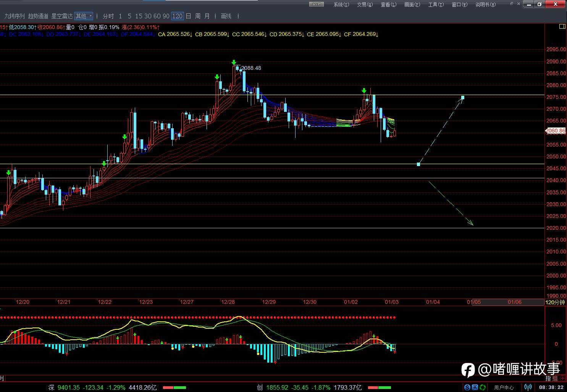Click the plus icon beside 指组
This screenshot has height=392, width=567.
point(563,378)
